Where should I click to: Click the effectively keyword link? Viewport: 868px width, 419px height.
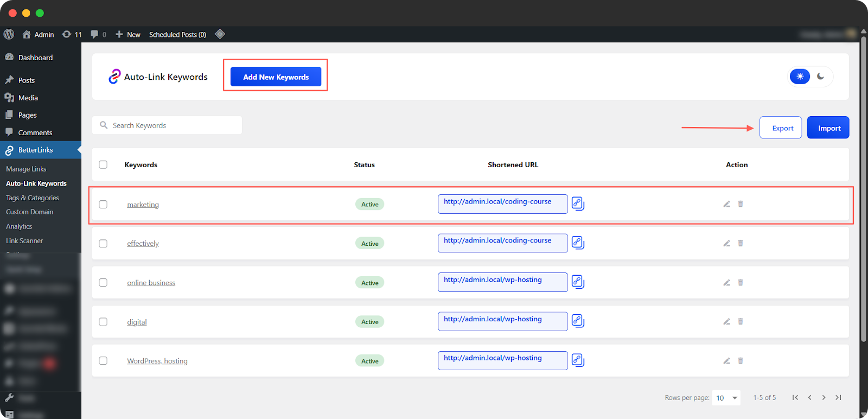(x=143, y=244)
